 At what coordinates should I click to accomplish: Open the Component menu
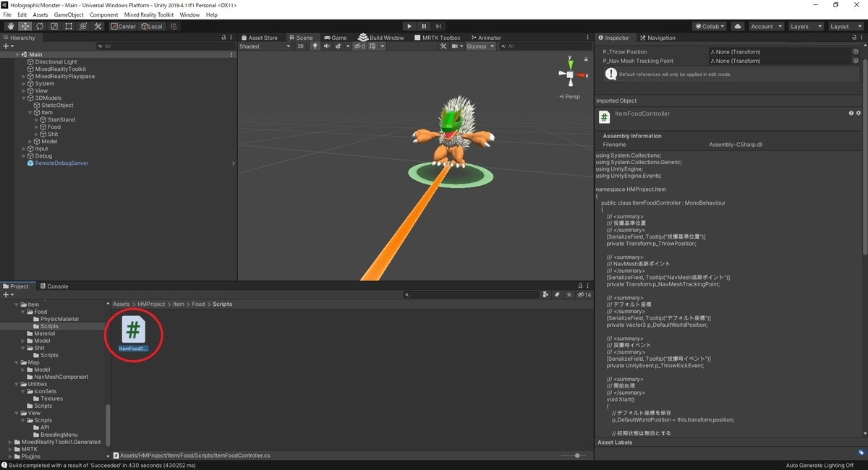[103, 14]
